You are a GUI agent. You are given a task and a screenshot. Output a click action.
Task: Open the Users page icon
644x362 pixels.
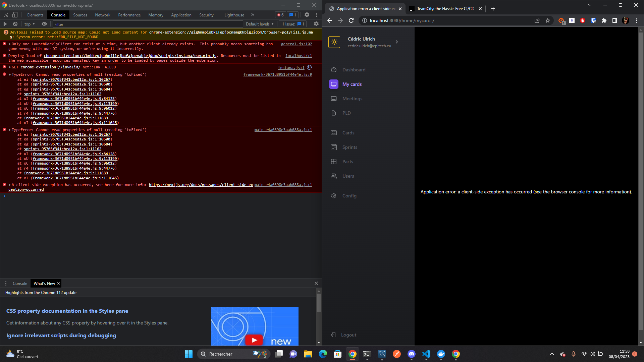(x=333, y=176)
